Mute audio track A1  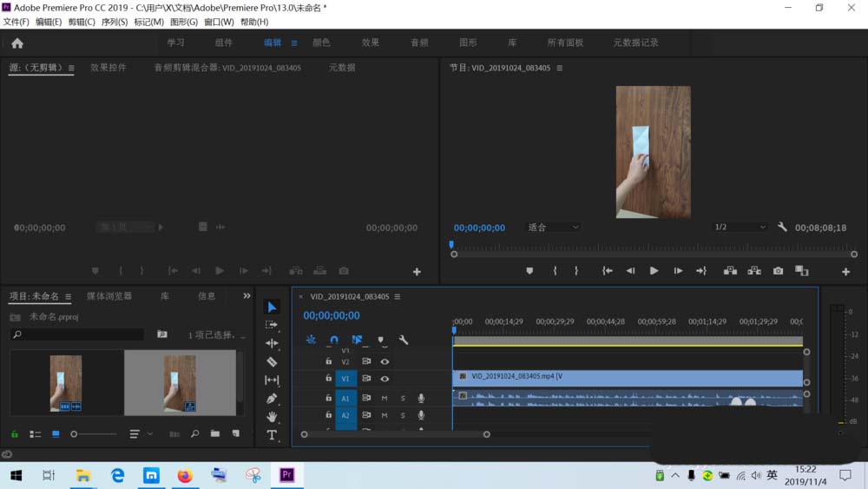[385, 398]
